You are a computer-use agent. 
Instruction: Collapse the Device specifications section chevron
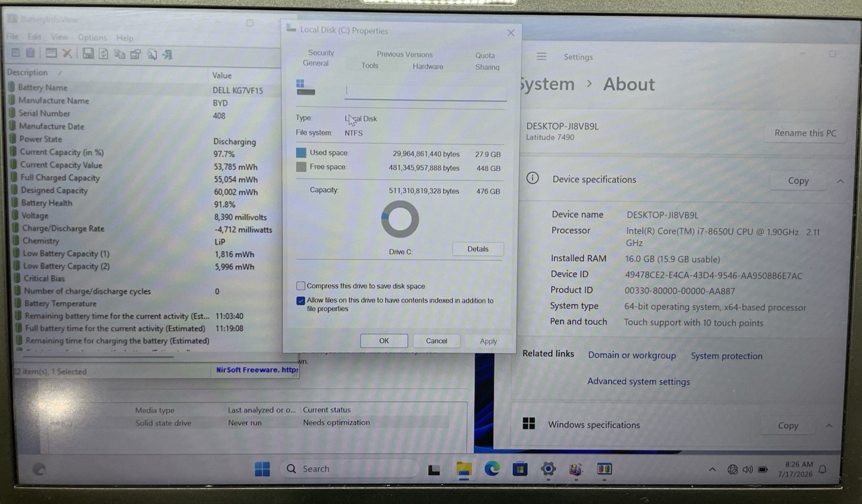coord(840,181)
